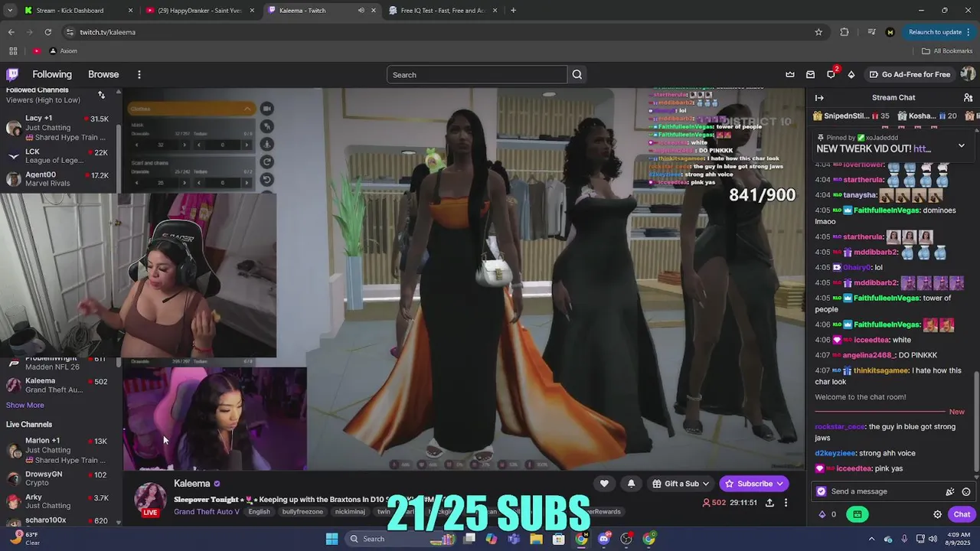
Task: Open the Gift a Sub dropdown
Action: point(681,483)
